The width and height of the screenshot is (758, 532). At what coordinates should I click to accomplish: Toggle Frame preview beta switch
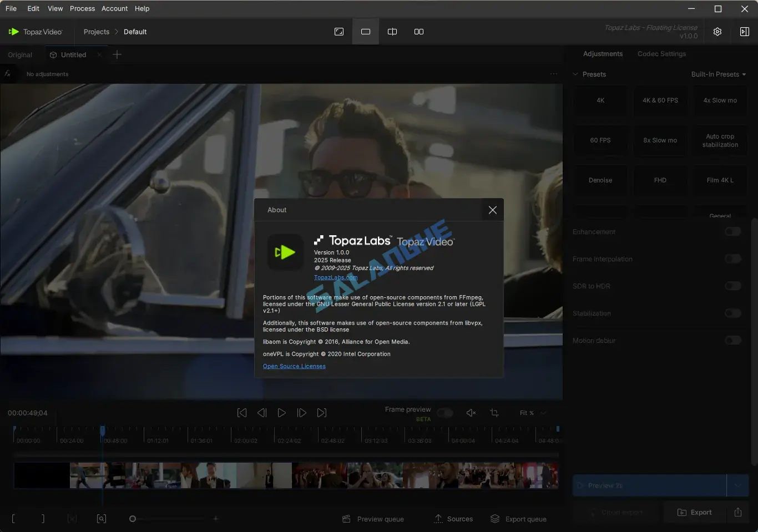(444, 413)
